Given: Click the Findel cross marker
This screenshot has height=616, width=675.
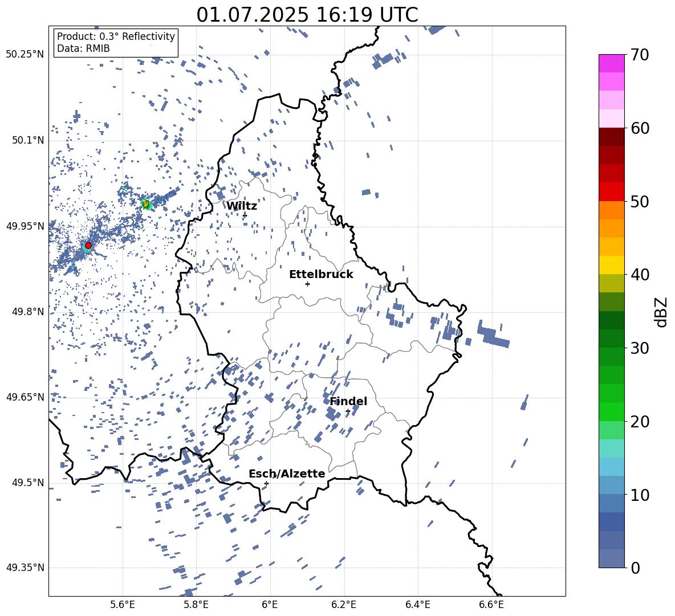Looking at the screenshot, I should pyautogui.click(x=348, y=411).
